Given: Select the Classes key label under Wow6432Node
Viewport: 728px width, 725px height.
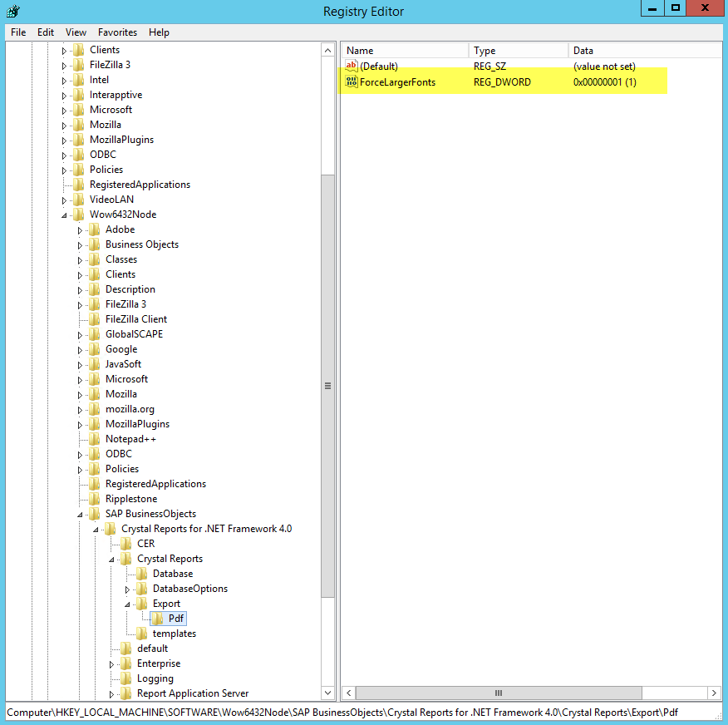Looking at the screenshot, I should (x=121, y=259).
